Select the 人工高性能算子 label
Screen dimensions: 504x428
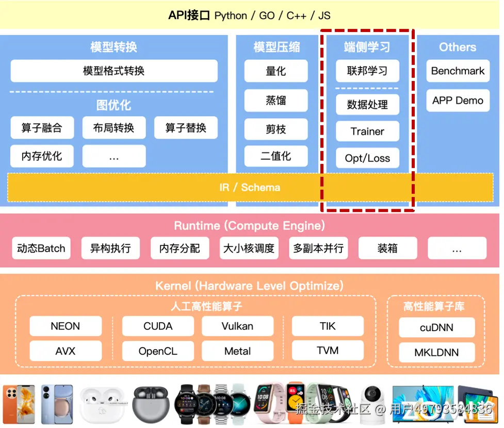pos(206,306)
